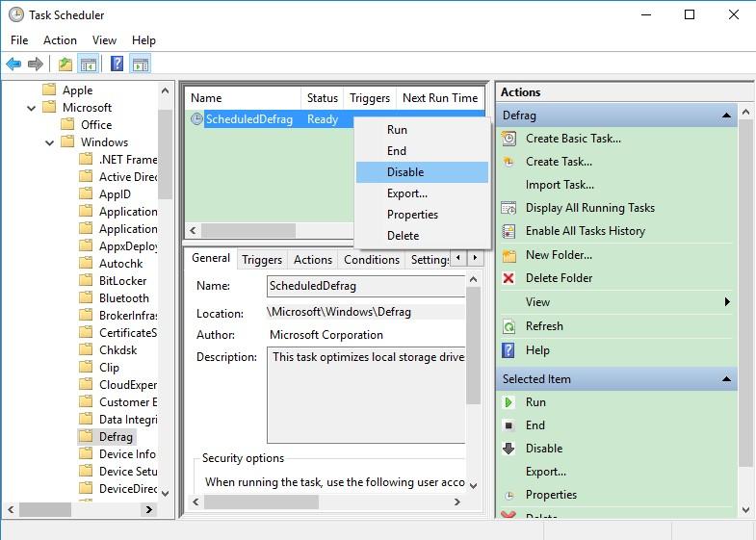This screenshot has height=540, width=756.
Task: Collapse the Windows tree node
Action: (50, 142)
